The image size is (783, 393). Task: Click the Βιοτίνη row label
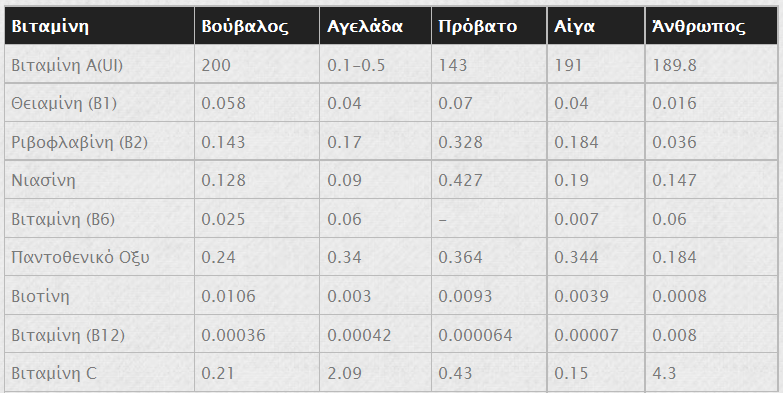40,296
